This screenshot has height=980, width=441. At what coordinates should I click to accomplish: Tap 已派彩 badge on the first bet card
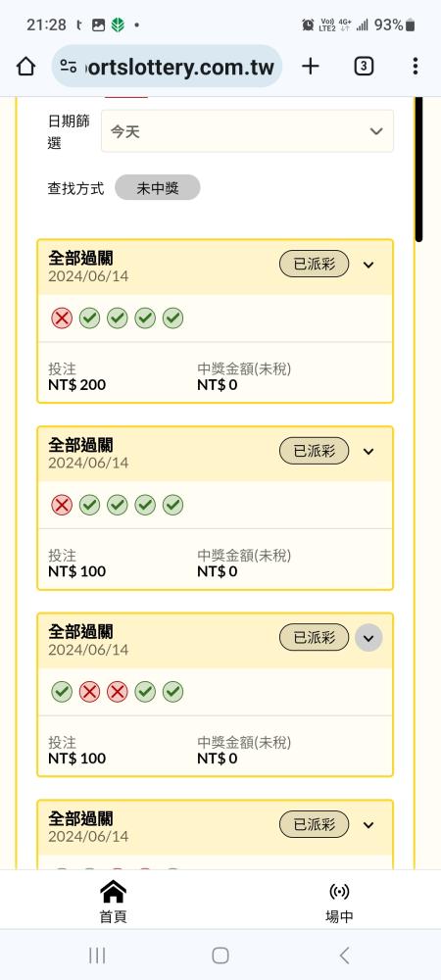[315, 265]
